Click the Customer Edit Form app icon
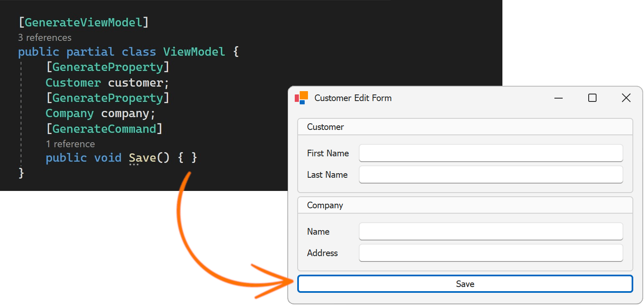This screenshot has height=306, width=644. [301, 98]
